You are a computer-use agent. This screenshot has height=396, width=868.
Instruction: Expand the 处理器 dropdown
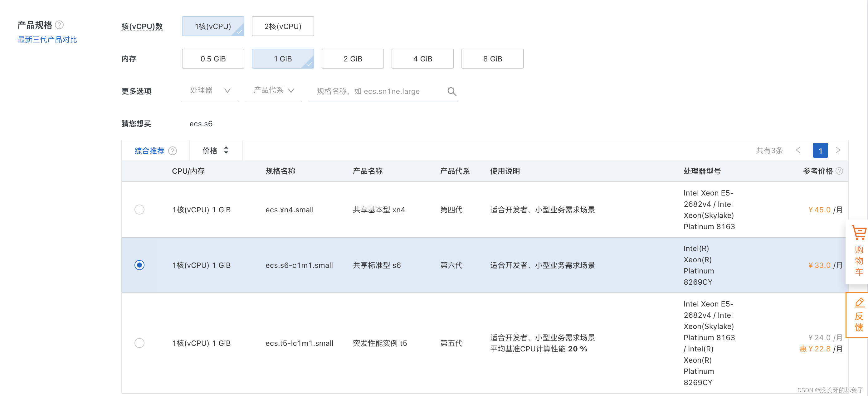210,91
